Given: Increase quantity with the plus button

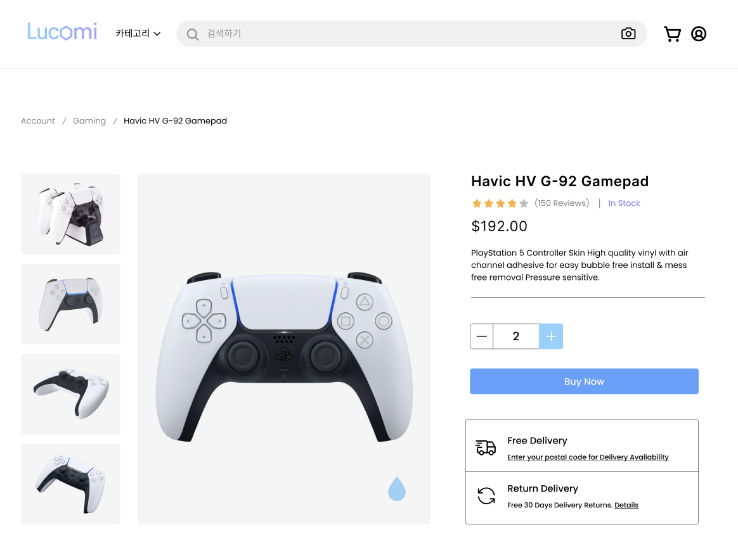Looking at the screenshot, I should [551, 336].
